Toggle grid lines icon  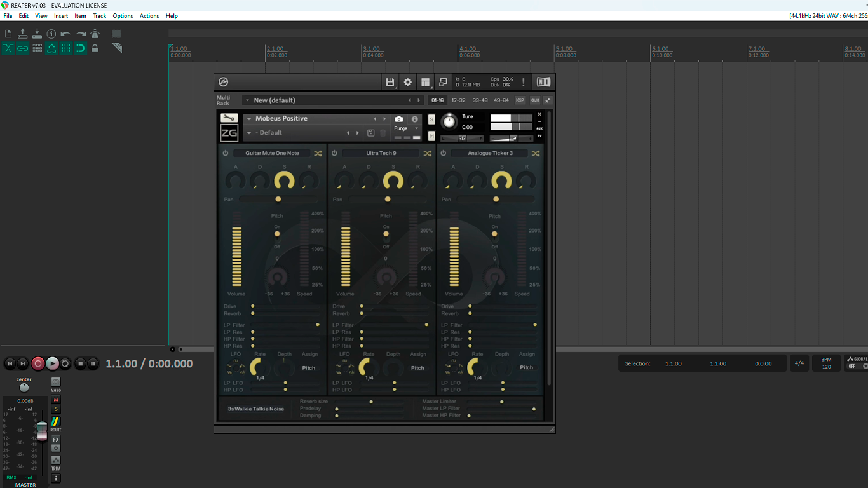[66, 48]
